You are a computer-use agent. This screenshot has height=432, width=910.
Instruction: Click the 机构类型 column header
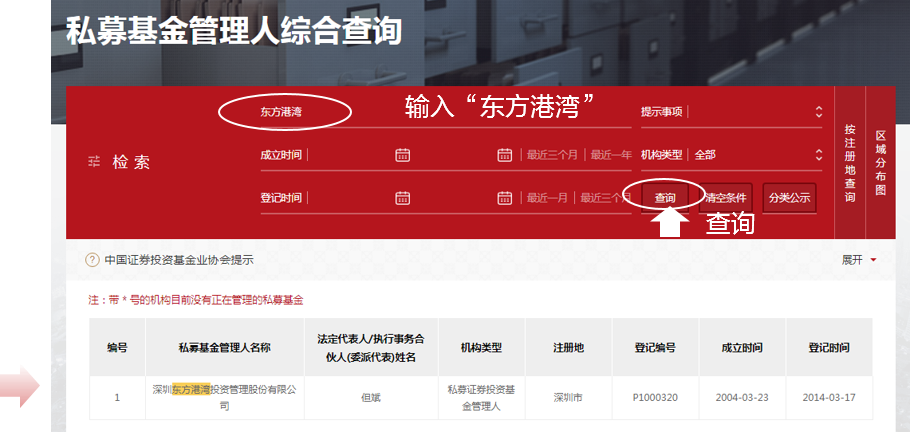coord(482,347)
